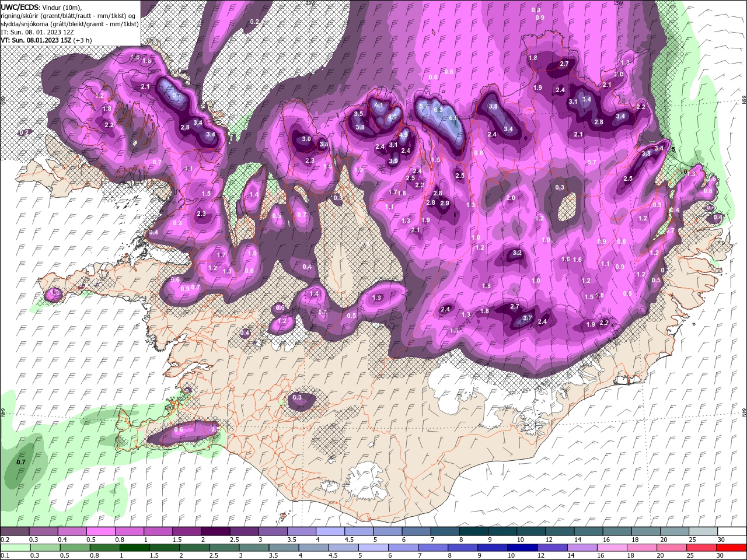The width and height of the screenshot is (747, 560).
Task: Click the bright pink top-legend swatch labeled 0.5
Action: pos(100,531)
